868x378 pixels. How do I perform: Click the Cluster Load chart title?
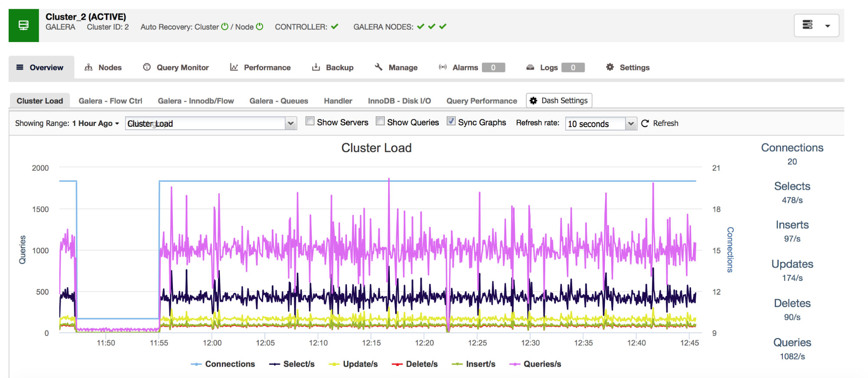pyautogui.click(x=376, y=148)
